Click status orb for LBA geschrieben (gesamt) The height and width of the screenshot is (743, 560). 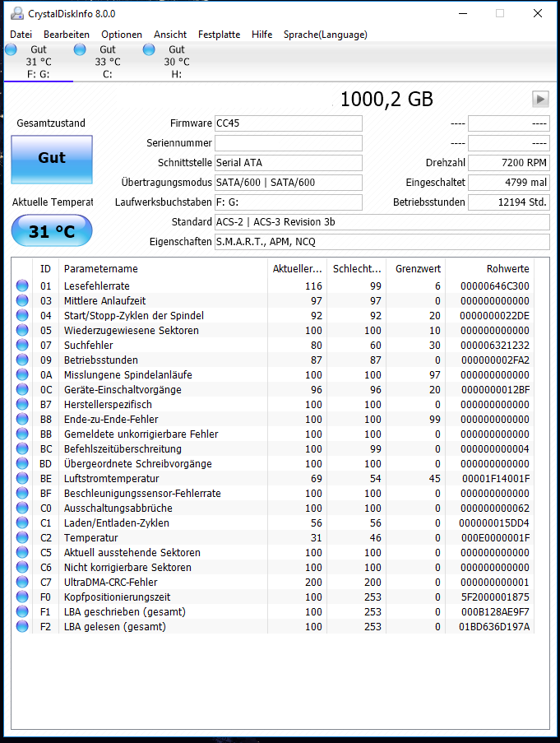[x=22, y=611]
